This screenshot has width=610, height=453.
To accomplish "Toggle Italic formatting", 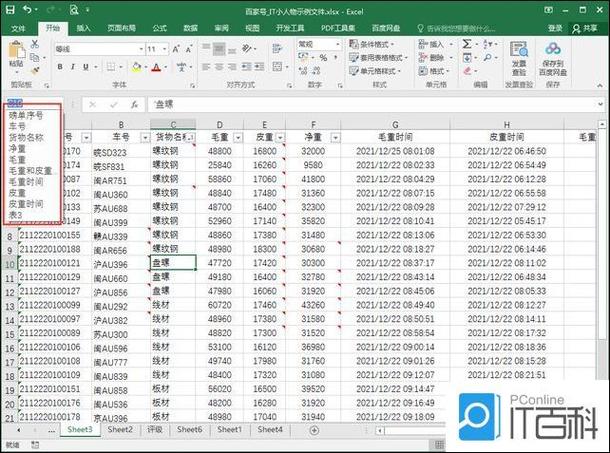I will pos(73,67).
